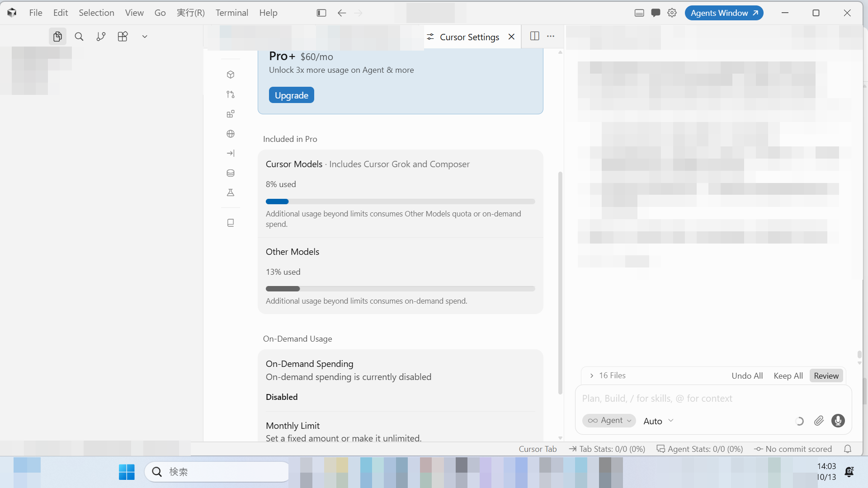Open the globe Network settings section
868x488 pixels.
coord(231,134)
